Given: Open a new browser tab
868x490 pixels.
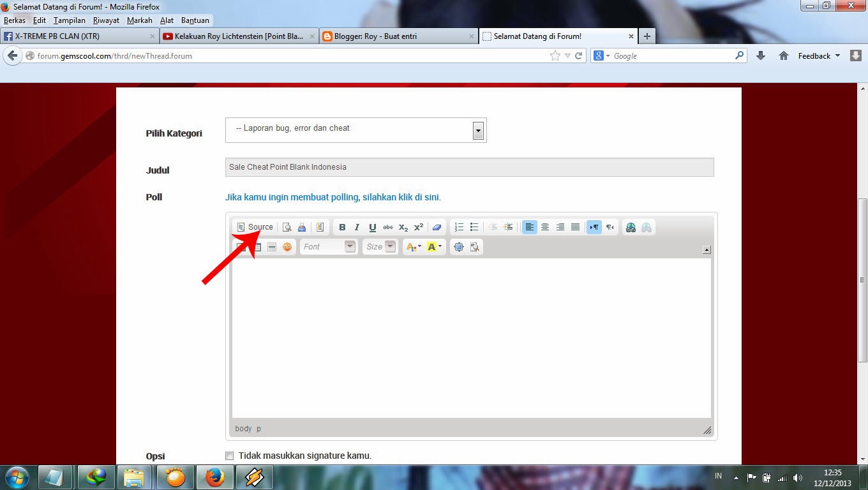Looking at the screenshot, I should tap(647, 36).
